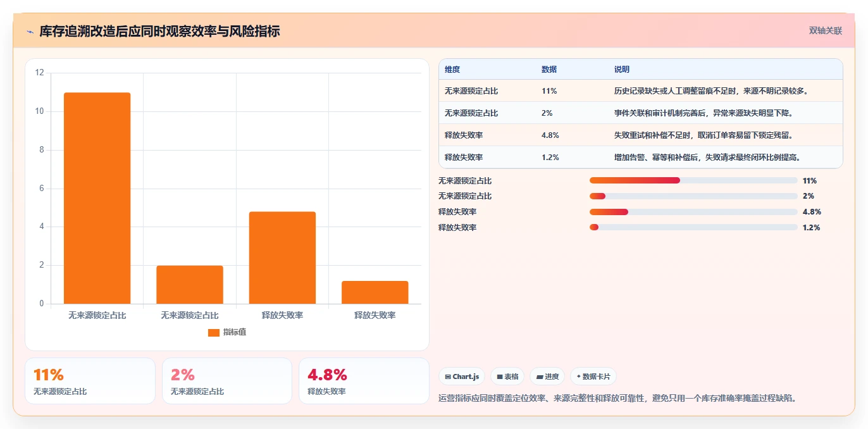Click the 4.8% value right of the progress bar
The width and height of the screenshot is (868, 429).
tap(812, 212)
